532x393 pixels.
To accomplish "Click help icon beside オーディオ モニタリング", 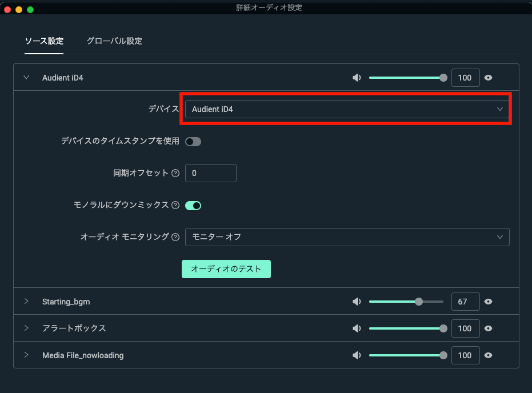I will [175, 236].
